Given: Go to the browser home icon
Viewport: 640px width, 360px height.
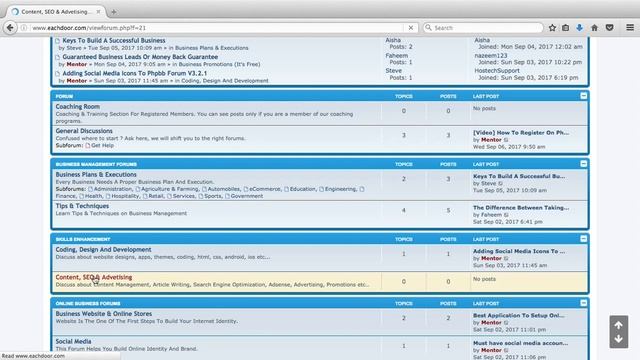Looking at the screenshot, I should pos(594,28).
